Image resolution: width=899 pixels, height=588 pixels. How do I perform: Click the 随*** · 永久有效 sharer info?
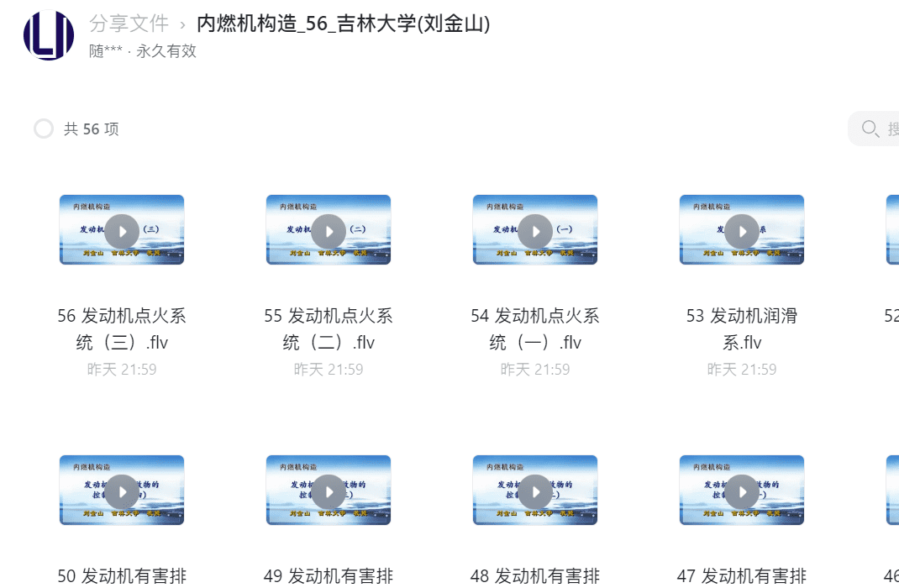pos(143,51)
